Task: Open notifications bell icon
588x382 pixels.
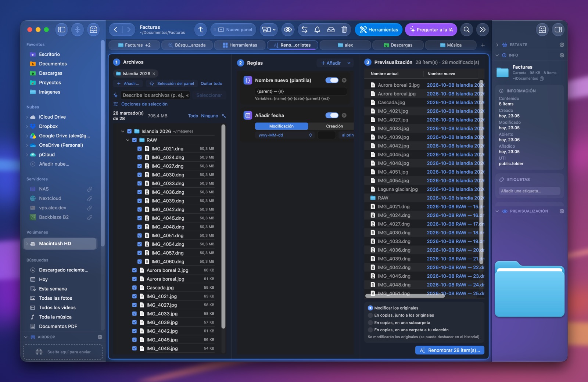Action: pos(318,30)
